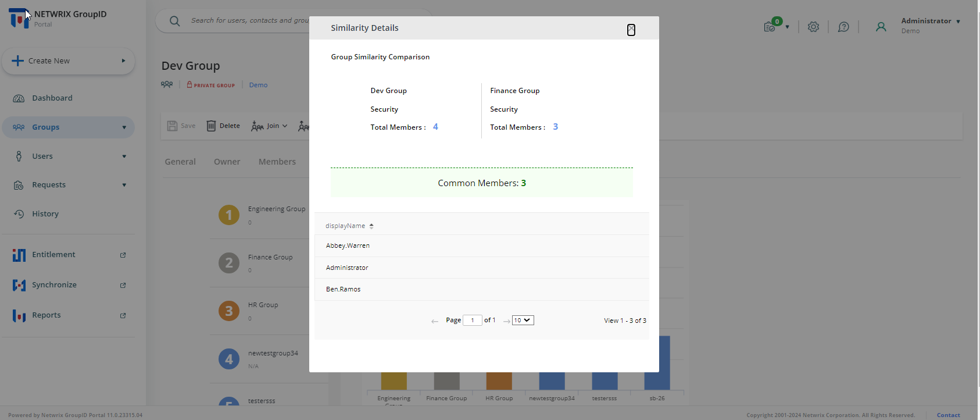Click the sb-26 blue chart bar
Image resolution: width=980 pixels, height=420 pixels.
(x=664, y=363)
